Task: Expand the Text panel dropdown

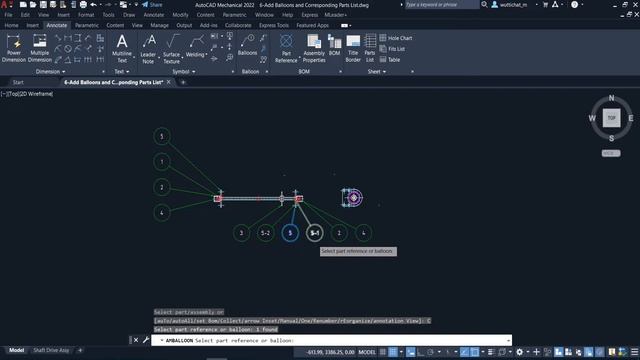Action: 122,71
